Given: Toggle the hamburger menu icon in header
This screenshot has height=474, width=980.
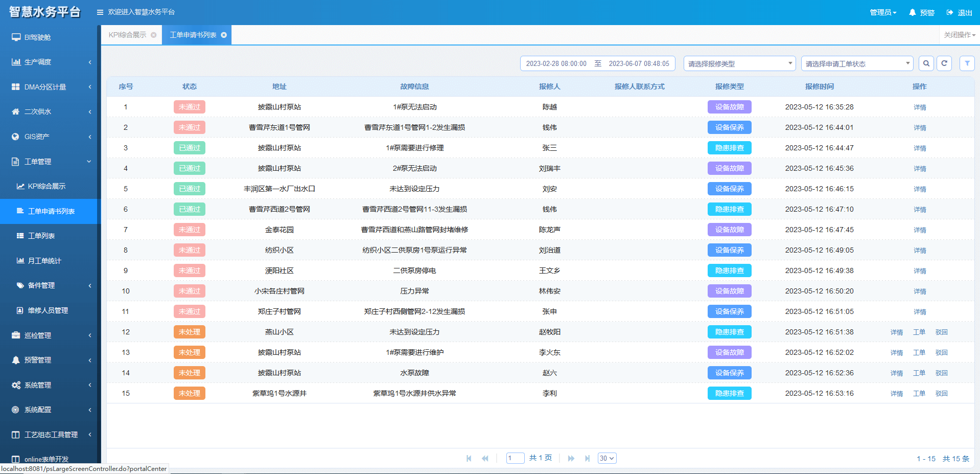Looking at the screenshot, I should pos(100,12).
